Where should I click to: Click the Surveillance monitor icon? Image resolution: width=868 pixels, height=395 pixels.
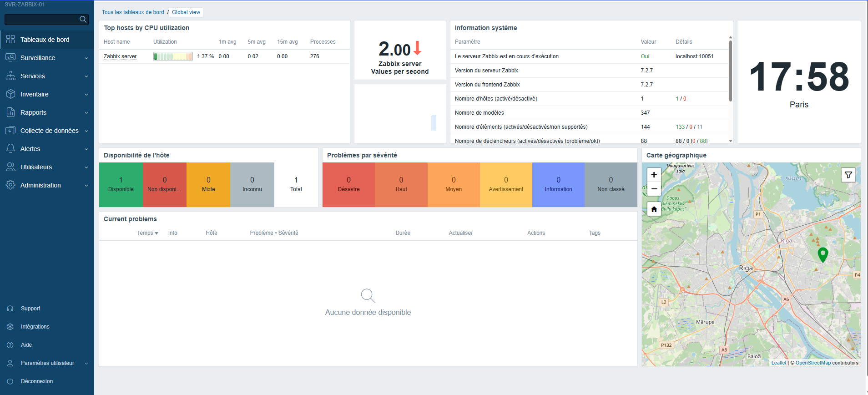coord(10,58)
